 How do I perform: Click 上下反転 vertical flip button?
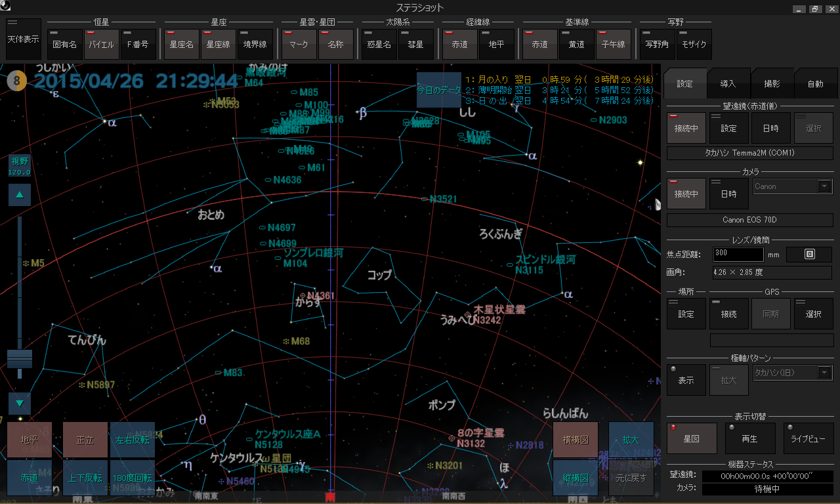point(85,478)
